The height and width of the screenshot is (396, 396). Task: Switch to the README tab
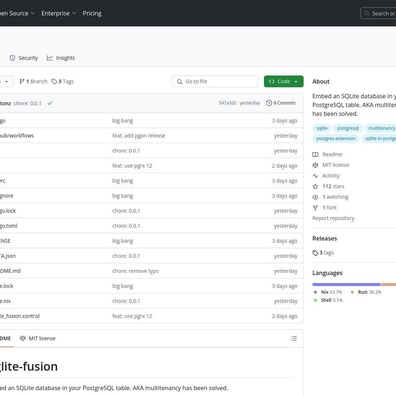point(5,338)
